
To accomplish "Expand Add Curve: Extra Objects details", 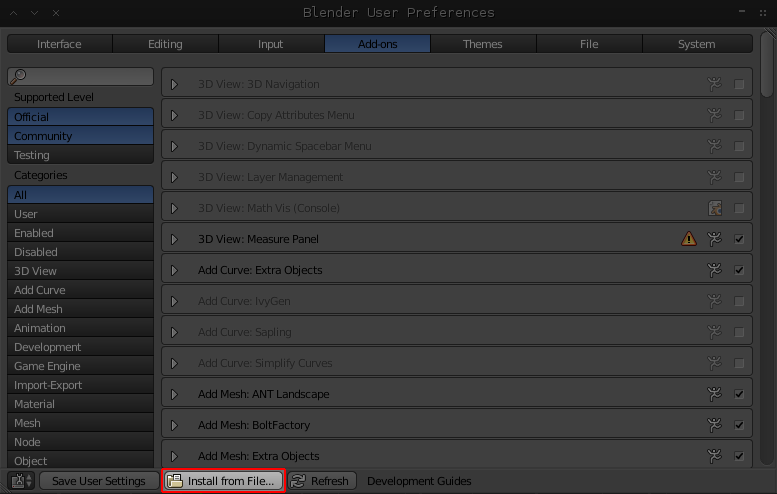I will (x=174, y=270).
